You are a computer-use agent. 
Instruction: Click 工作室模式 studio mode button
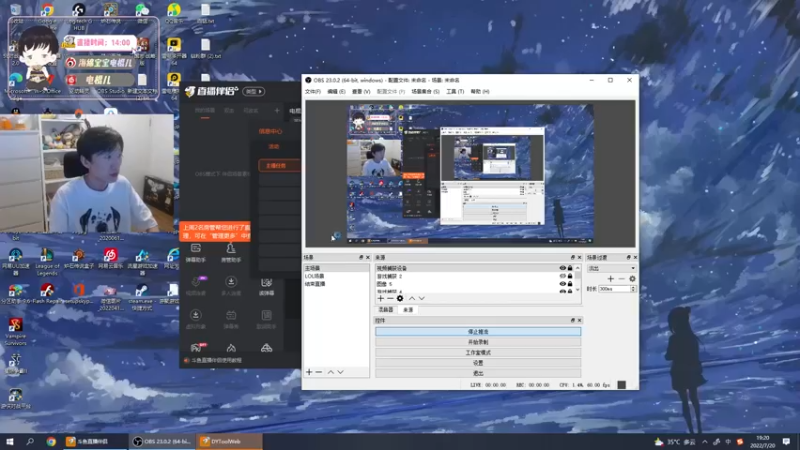click(478, 353)
